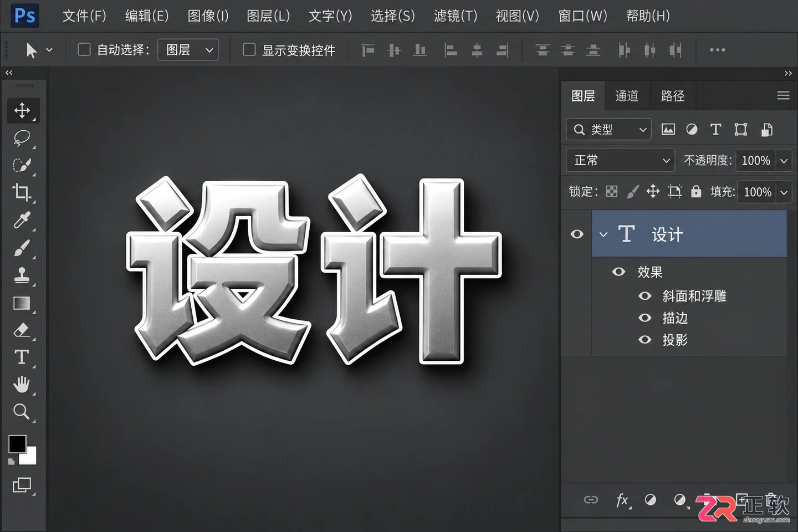Open the fx layer style button
Viewport: 798px width, 532px height.
pyautogui.click(x=622, y=500)
